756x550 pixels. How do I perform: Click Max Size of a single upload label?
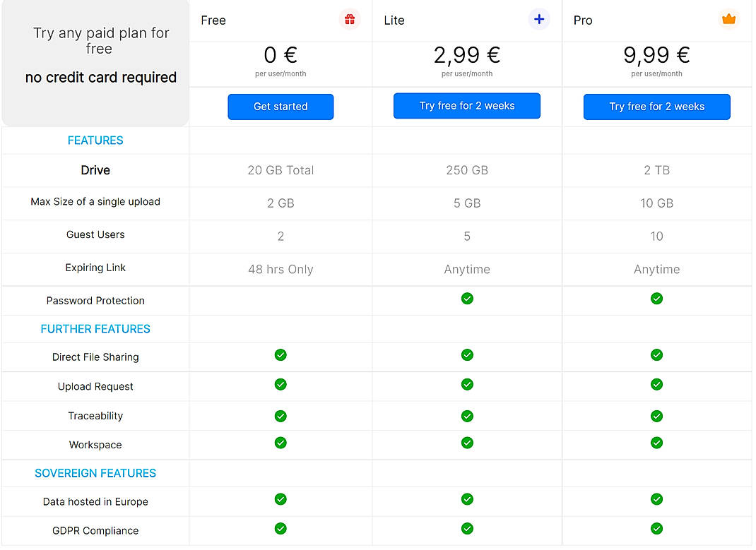95,202
